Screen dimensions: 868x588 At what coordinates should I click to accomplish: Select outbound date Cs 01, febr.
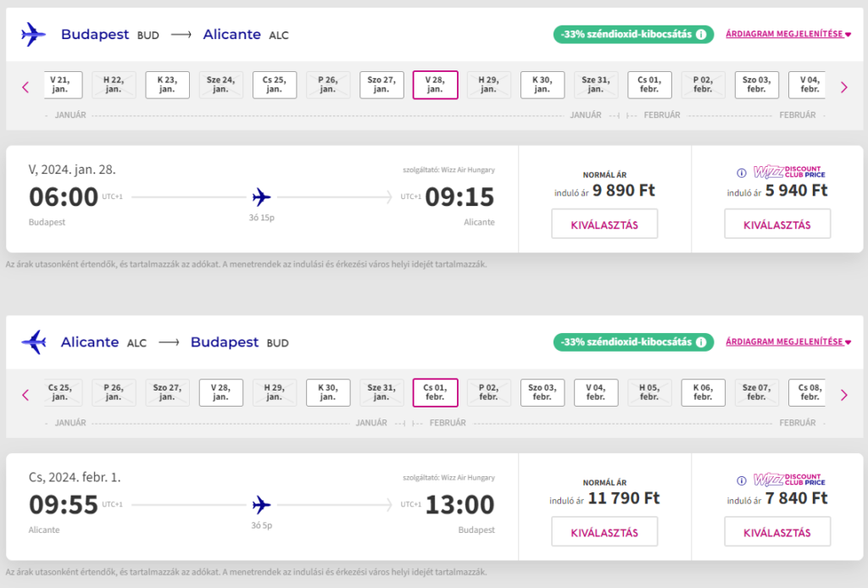pos(649,85)
